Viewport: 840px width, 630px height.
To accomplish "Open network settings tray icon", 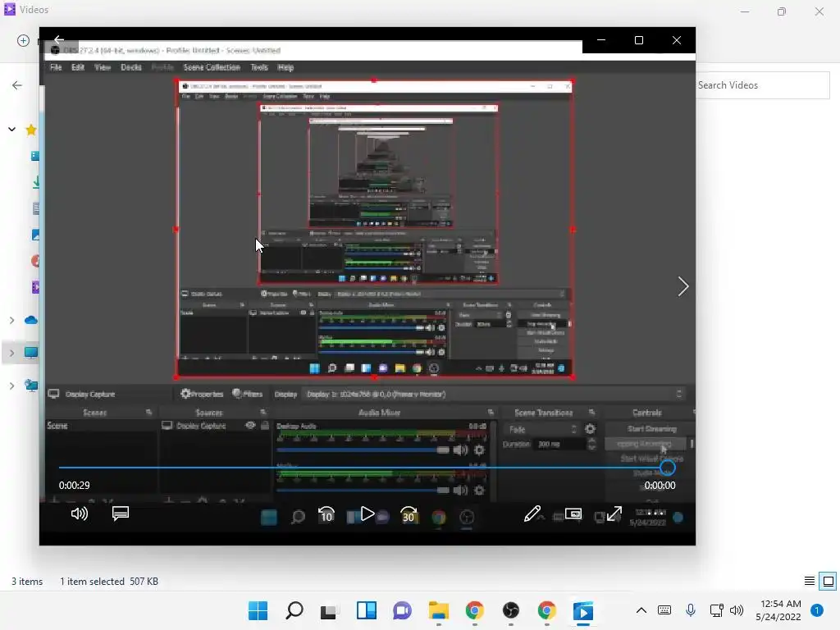I will pyautogui.click(x=716, y=610).
